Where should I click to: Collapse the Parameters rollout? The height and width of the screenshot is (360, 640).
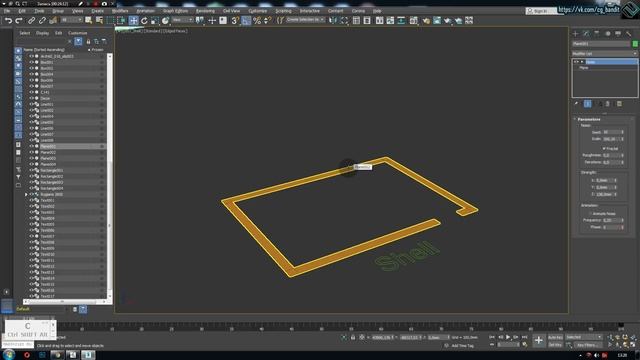589,119
